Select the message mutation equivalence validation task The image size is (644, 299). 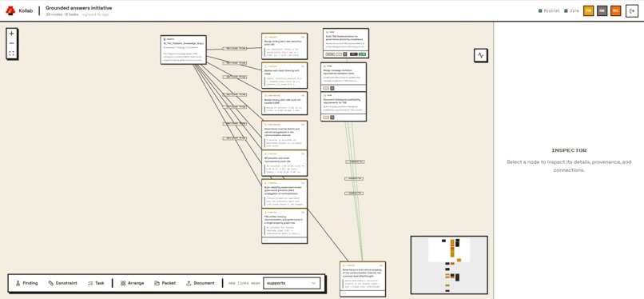click(x=344, y=78)
